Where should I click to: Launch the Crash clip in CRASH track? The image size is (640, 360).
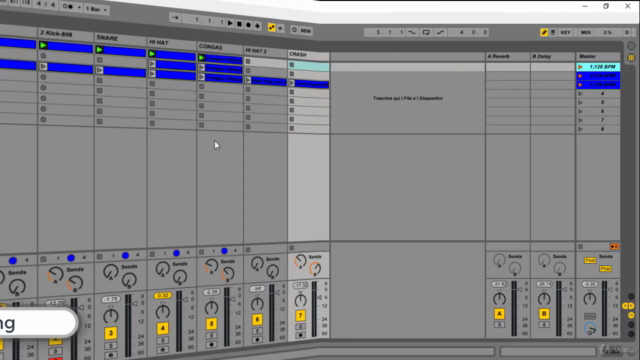tap(292, 83)
